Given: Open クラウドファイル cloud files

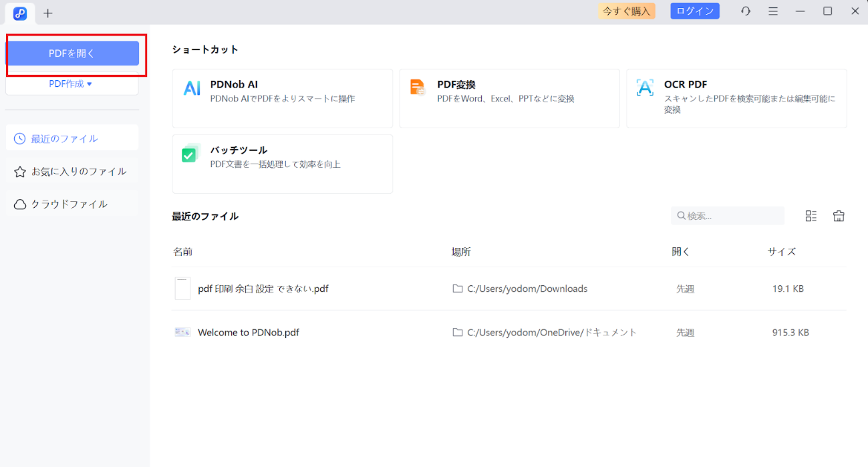Looking at the screenshot, I should [x=71, y=204].
